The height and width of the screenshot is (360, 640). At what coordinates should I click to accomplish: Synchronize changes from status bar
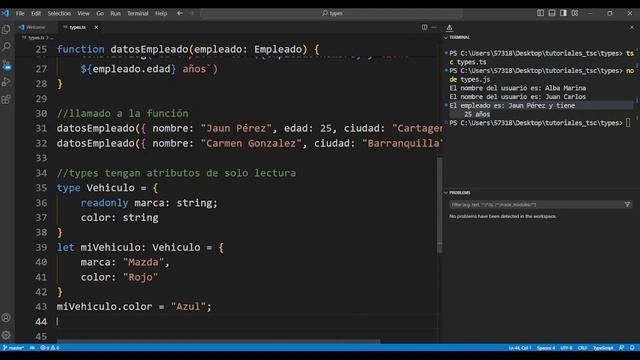click(32, 348)
